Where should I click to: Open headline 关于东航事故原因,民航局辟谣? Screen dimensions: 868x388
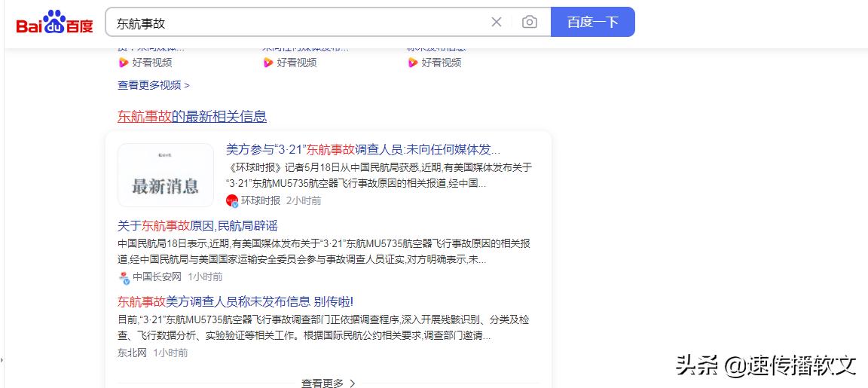197,226
